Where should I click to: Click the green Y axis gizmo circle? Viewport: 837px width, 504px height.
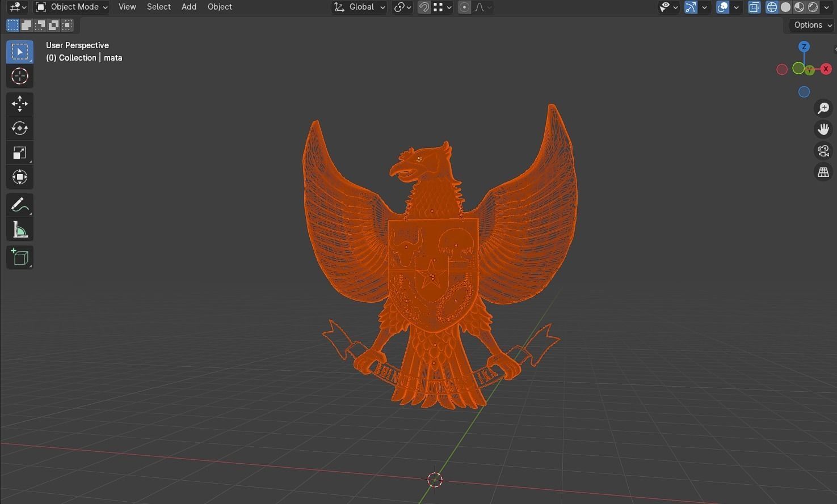point(798,69)
